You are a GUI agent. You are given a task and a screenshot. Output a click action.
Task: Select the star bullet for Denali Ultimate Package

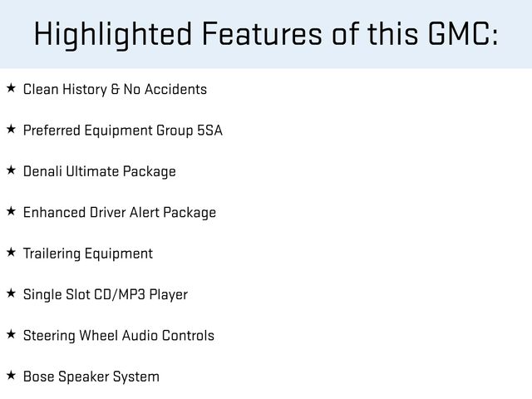click(x=10, y=170)
